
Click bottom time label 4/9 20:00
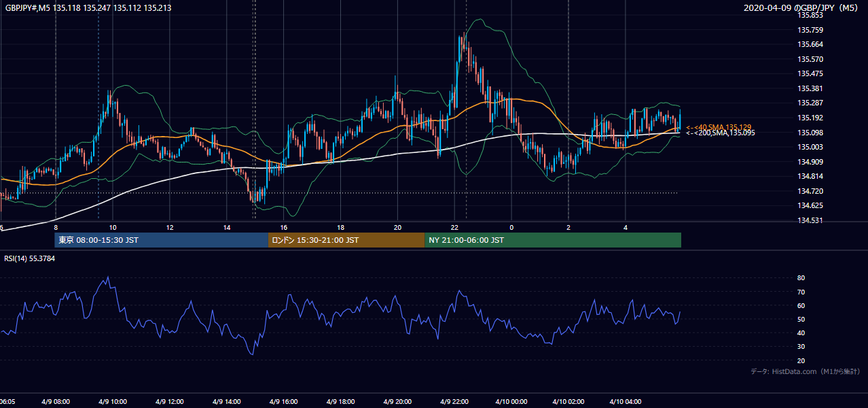(397, 402)
